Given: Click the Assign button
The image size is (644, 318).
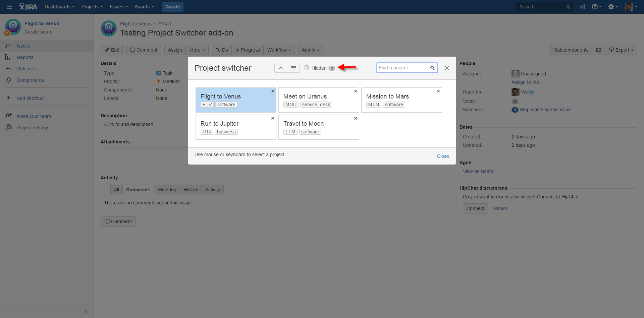Looking at the screenshot, I should 175,50.
